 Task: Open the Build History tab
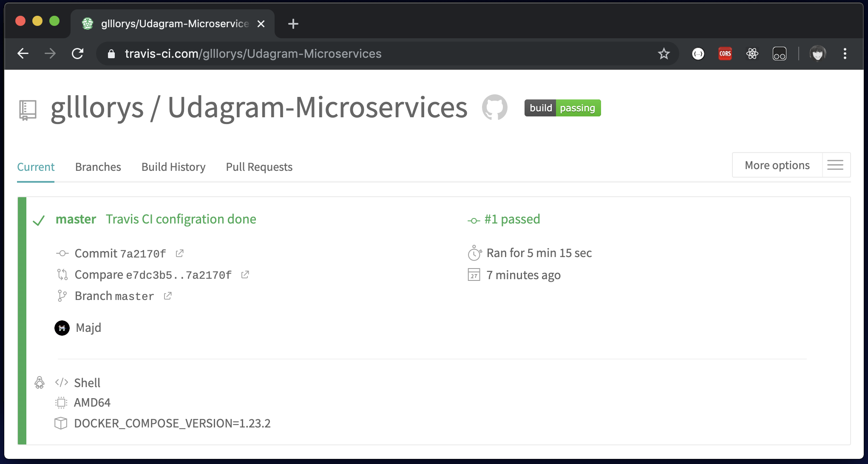tap(173, 167)
